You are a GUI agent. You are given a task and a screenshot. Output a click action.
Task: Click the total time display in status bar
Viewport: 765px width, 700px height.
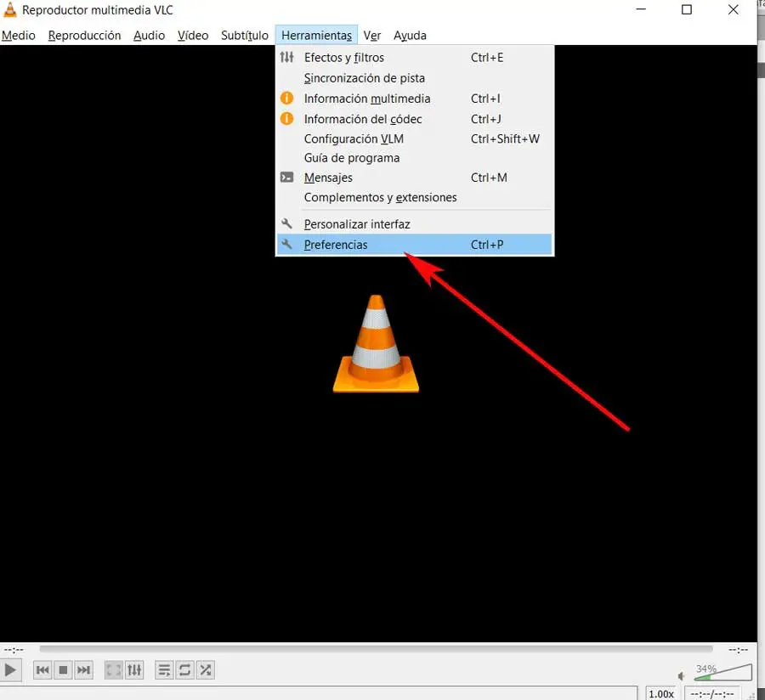tap(711, 694)
